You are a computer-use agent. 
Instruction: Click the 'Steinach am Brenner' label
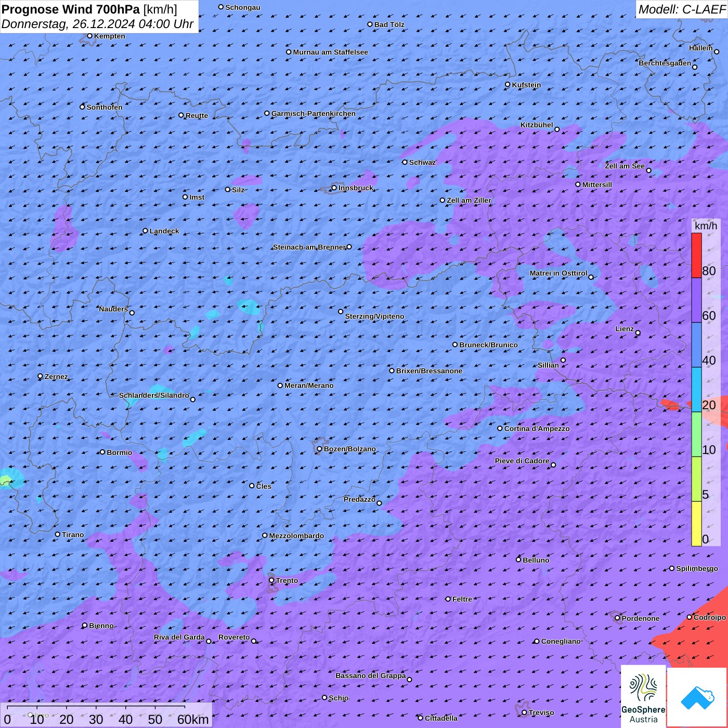click(309, 247)
